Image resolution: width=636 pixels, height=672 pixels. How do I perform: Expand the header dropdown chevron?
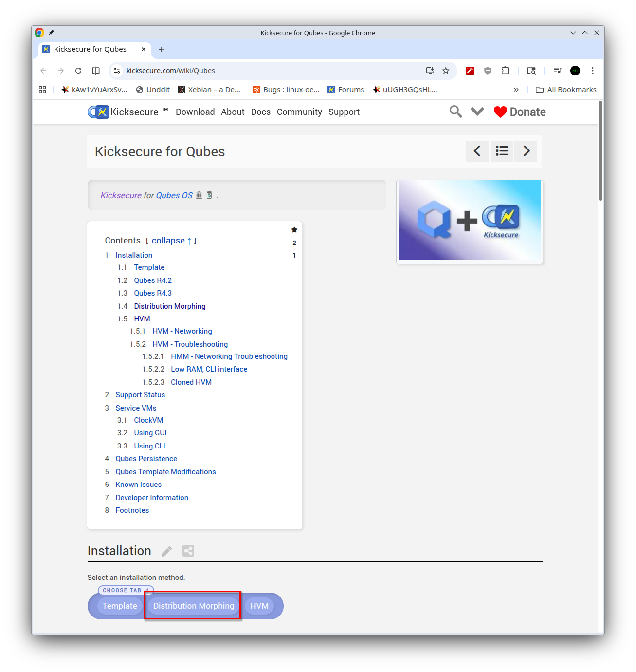tap(477, 112)
